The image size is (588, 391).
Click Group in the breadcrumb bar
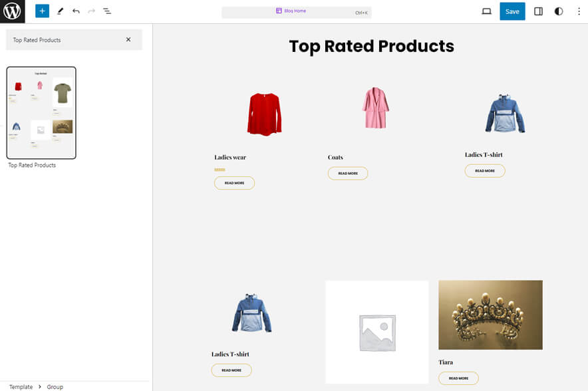(55, 386)
